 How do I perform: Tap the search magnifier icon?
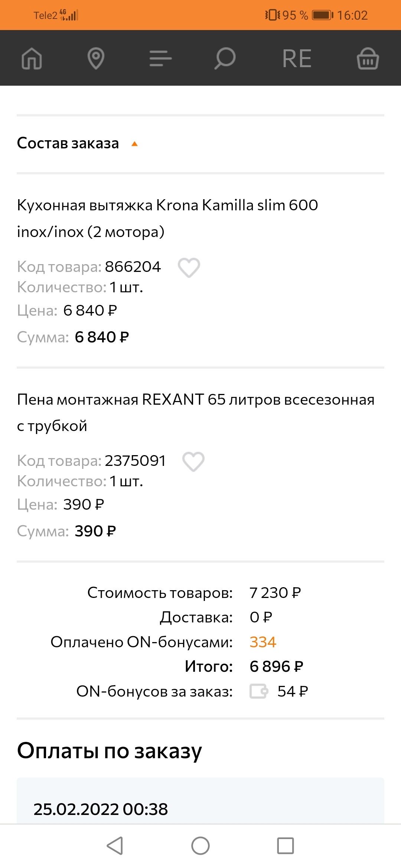(225, 59)
